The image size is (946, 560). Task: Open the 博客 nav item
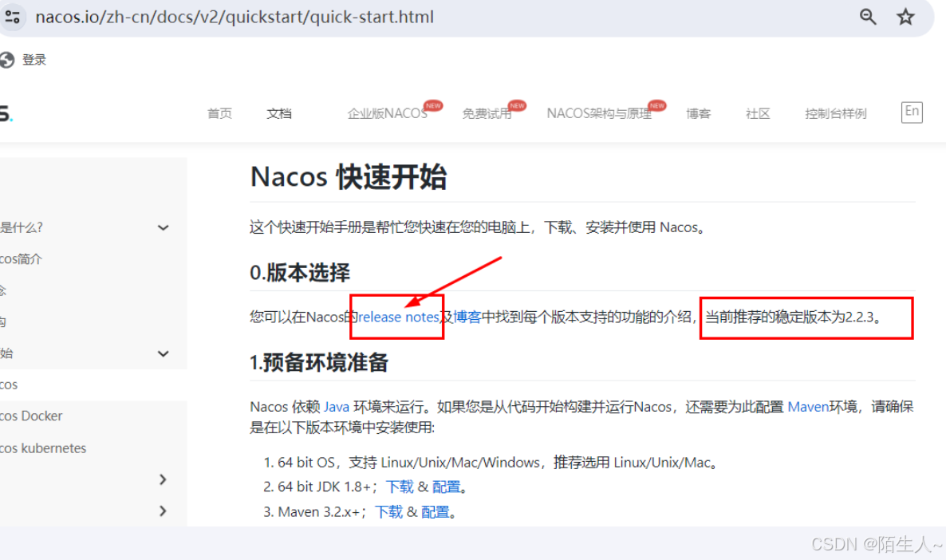(699, 113)
